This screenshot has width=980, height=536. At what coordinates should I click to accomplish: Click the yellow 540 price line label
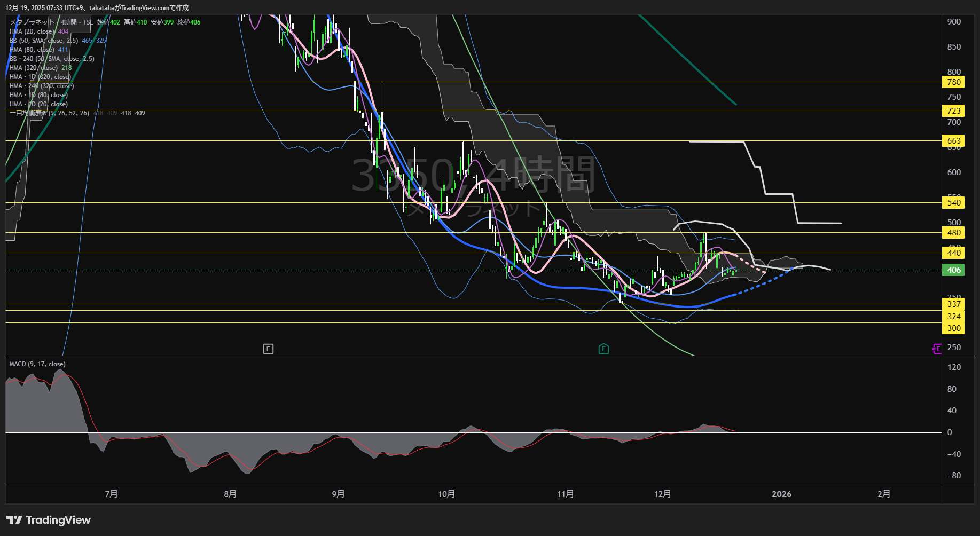[953, 202]
